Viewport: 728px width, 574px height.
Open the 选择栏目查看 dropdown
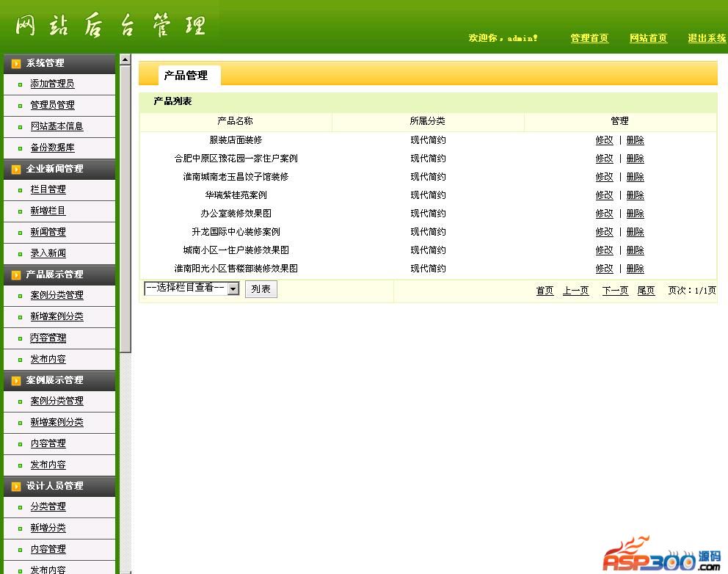pyautogui.click(x=233, y=289)
